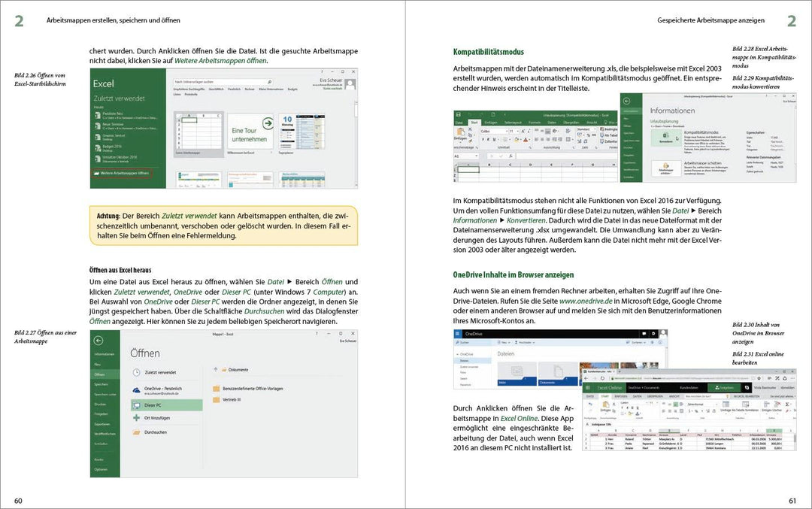Select Dieser PC monitor icon
The image size is (812, 509).
(x=137, y=404)
